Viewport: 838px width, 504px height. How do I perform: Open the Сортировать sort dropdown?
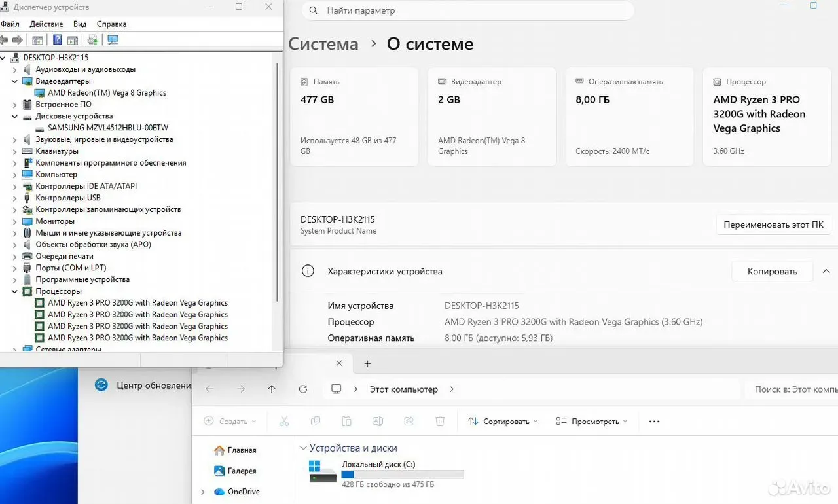[503, 422]
